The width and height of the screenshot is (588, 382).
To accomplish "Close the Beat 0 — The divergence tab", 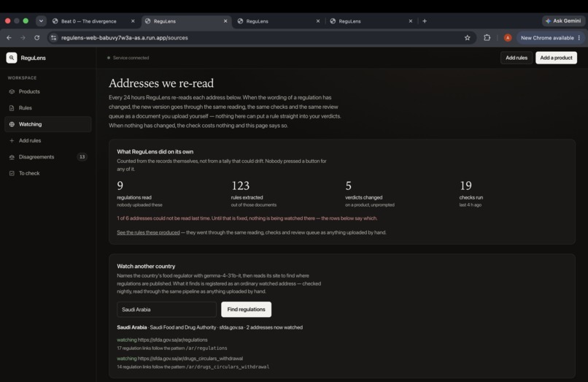I will pos(133,21).
